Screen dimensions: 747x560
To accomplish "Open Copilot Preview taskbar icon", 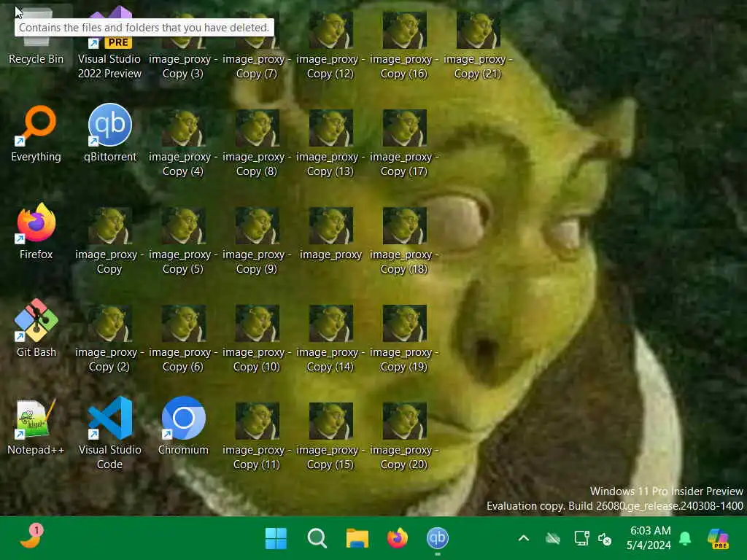I will 719,539.
